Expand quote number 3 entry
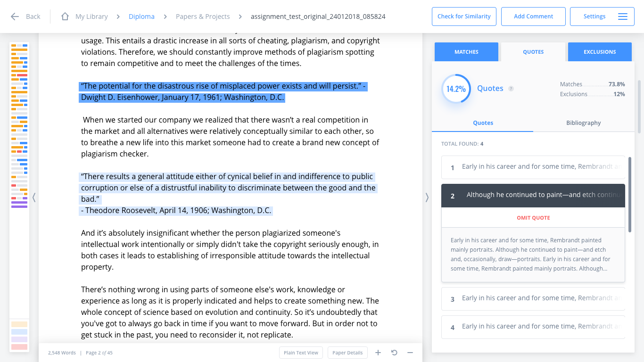The height and width of the screenshot is (362, 644). point(533,299)
